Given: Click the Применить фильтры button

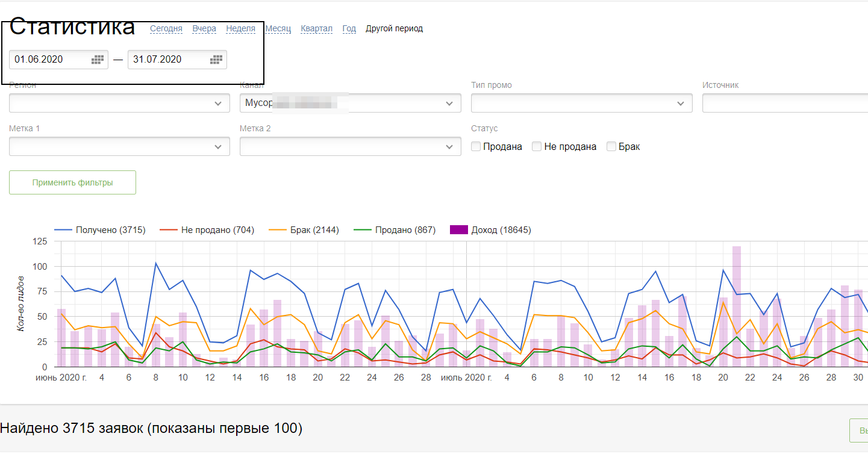Looking at the screenshot, I should point(73,182).
